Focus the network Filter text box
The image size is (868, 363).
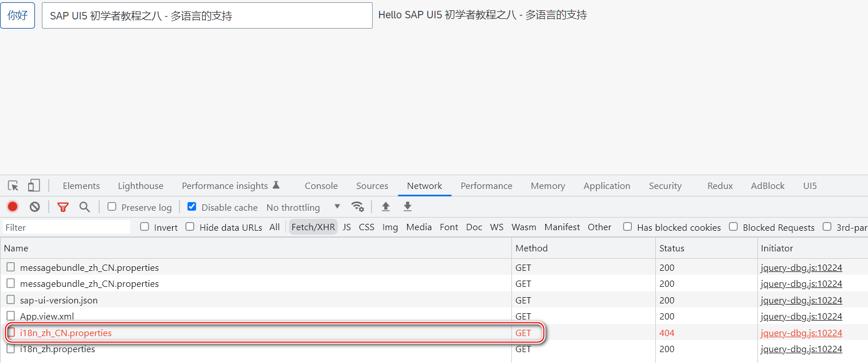tap(67, 227)
